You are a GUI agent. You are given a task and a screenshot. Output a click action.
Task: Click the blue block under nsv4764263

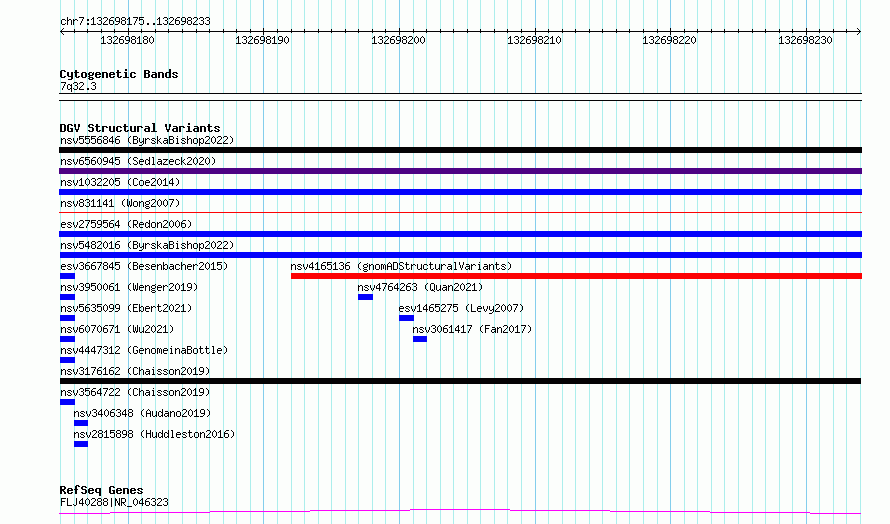366,297
